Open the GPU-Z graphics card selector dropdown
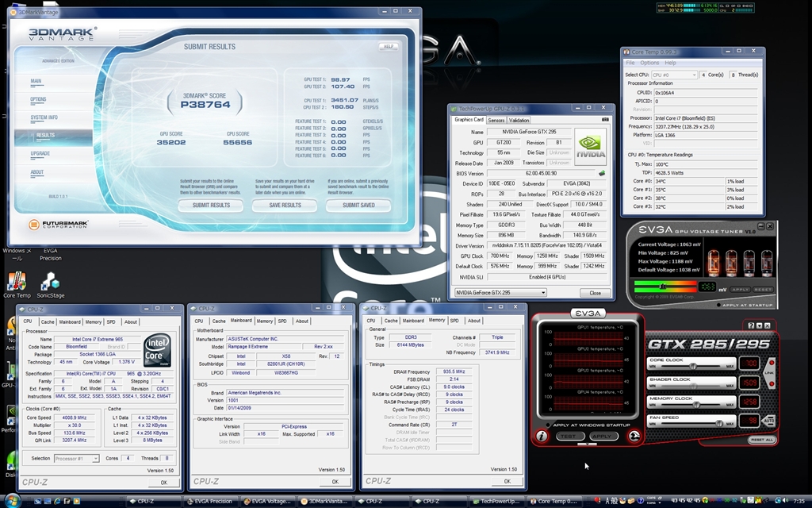The height and width of the screenshot is (508, 812). [x=500, y=292]
